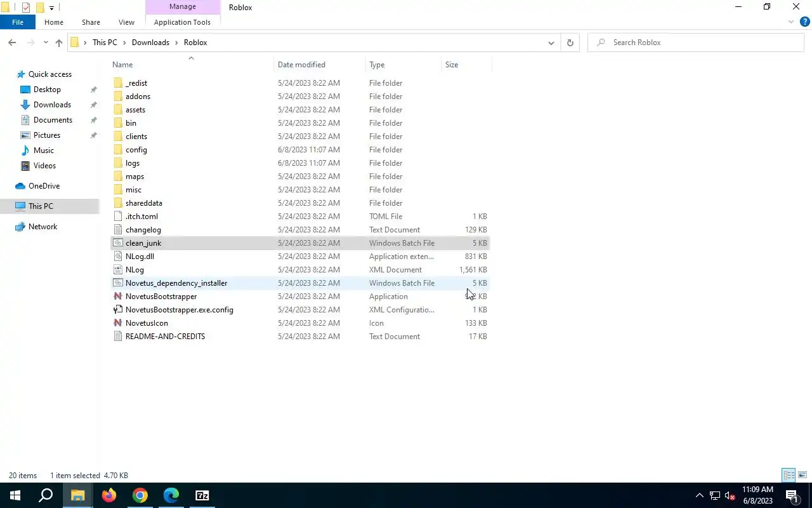This screenshot has height=508, width=812.
Task: Sort by Type column header
Action: (403, 65)
